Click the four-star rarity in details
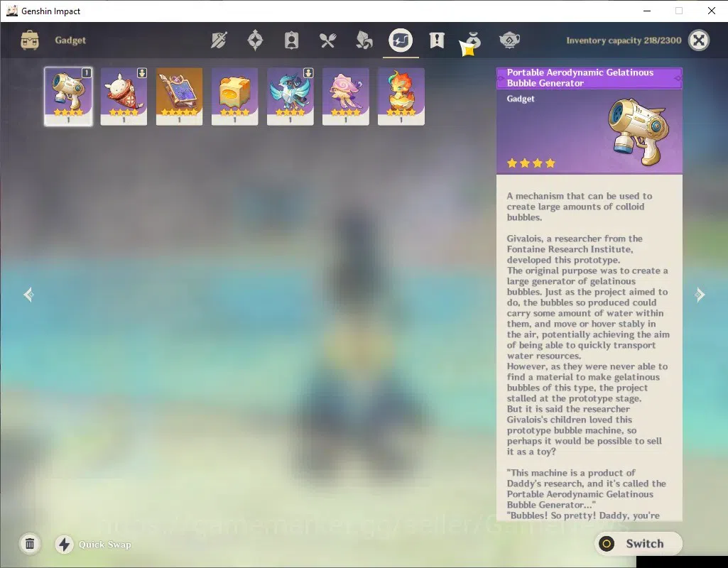The width and height of the screenshot is (728, 568). [531, 163]
